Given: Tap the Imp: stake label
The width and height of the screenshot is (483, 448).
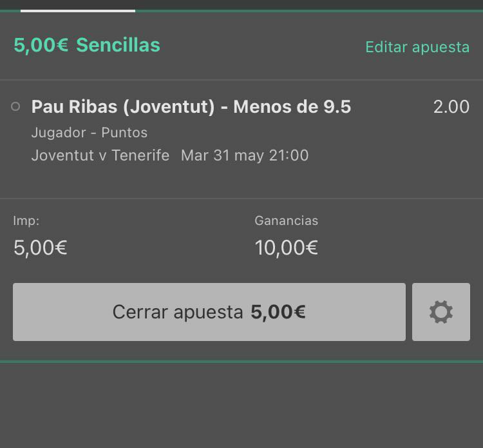Looking at the screenshot, I should pos(26,220).
